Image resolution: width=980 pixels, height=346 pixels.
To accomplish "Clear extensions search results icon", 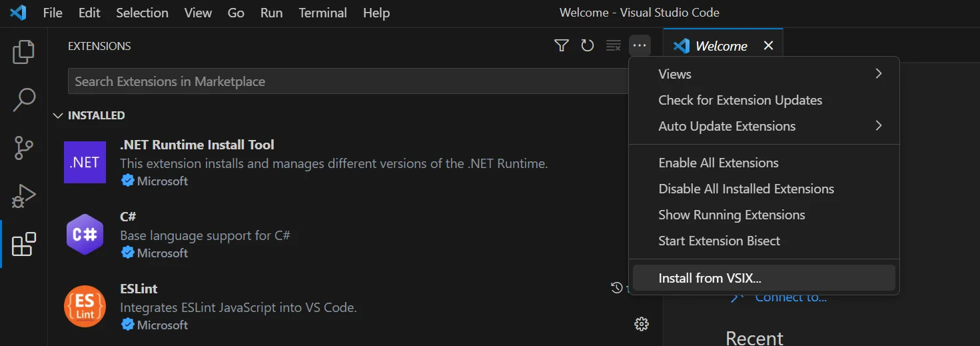I will (614, 45).
